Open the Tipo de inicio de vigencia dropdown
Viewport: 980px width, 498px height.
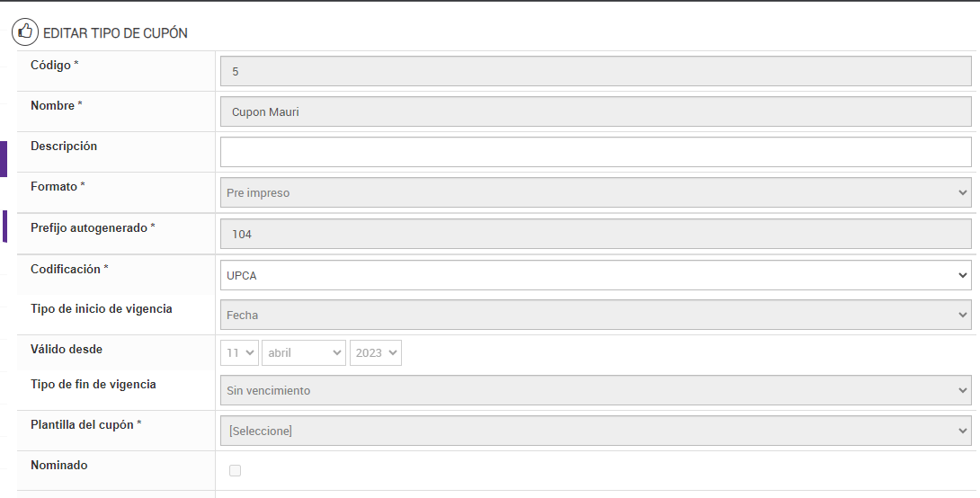pos(595,315)
